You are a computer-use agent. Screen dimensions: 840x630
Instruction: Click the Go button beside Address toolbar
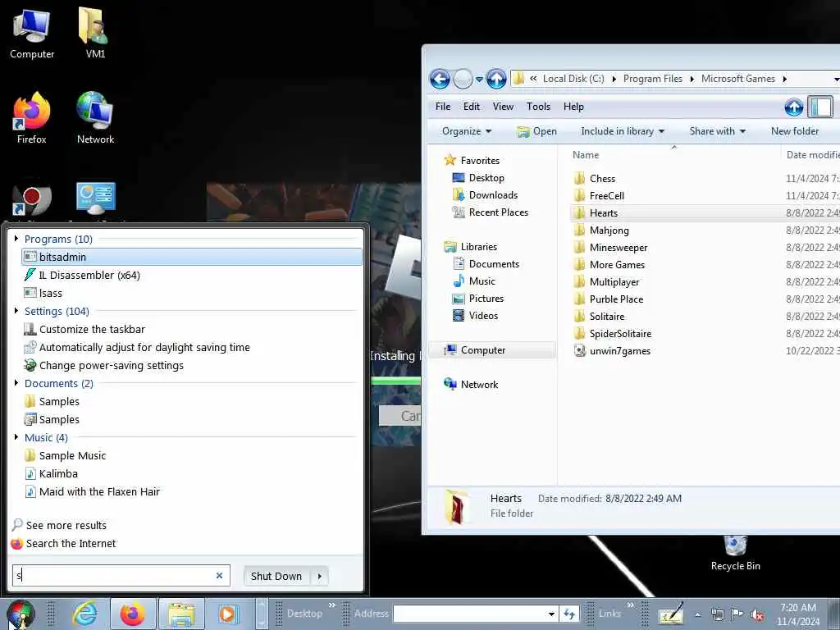(x=569, y=614)
